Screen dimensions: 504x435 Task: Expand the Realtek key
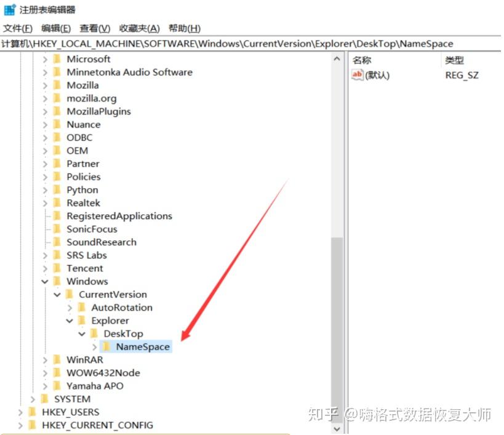click(45, 204)
